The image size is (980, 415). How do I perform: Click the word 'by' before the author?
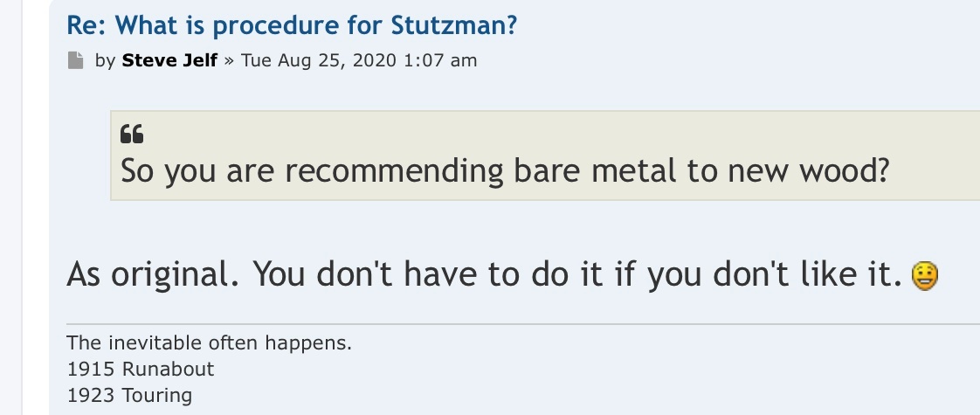click(105, 60)
